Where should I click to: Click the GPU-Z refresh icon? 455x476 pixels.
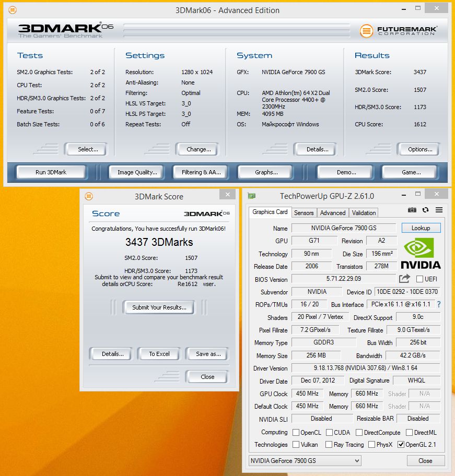426,210
